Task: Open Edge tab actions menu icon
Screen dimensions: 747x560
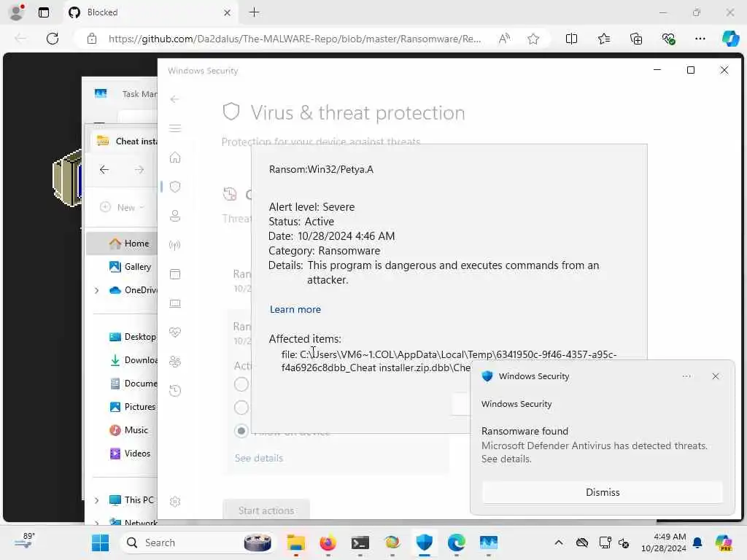Action: [43, 12]
